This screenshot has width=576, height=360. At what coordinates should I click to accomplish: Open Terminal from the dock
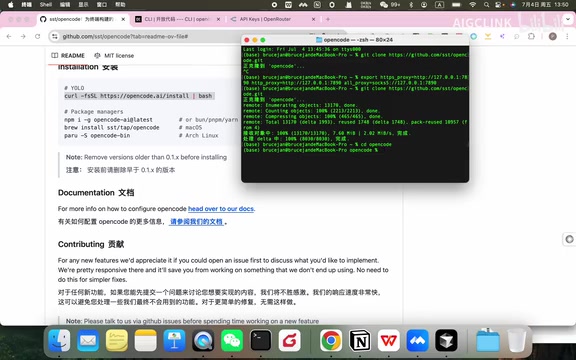pos(261,340)
